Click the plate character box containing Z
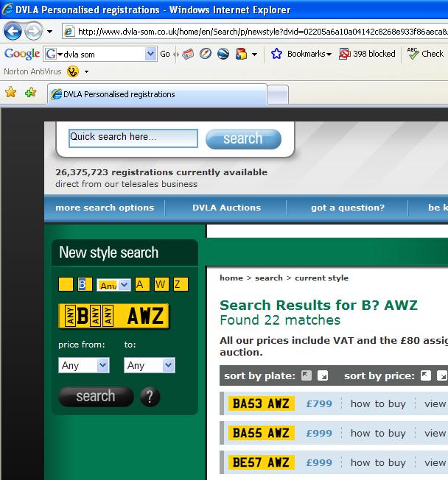 181,284
